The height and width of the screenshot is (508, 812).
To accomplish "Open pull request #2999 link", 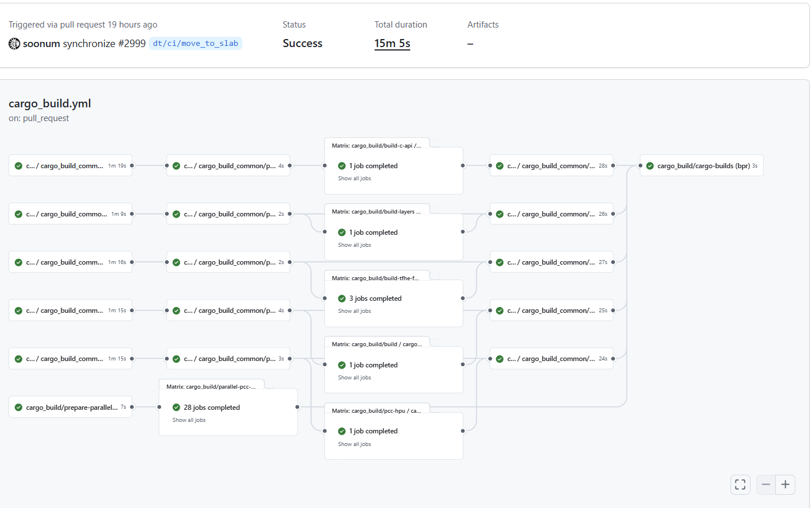I will pyautogui.click(x=132, y=44).
